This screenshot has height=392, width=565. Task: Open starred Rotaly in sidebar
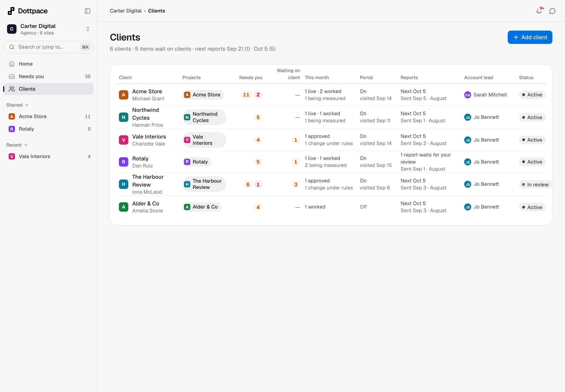48,129
